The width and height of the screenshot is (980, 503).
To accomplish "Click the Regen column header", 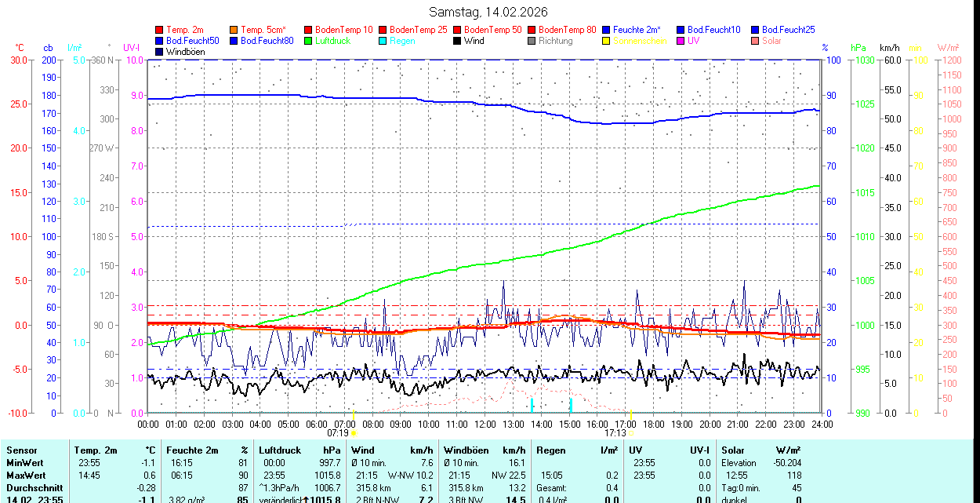I will pyautogui.click(x=550, y=450).
